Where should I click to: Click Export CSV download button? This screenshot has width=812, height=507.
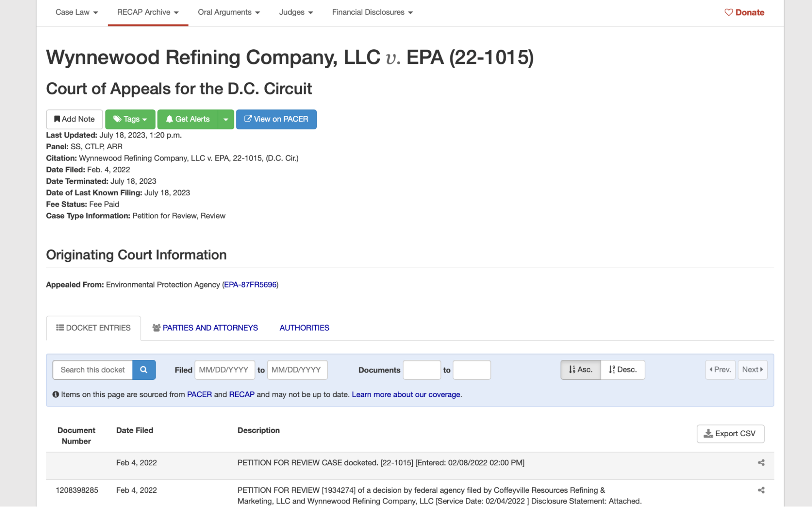(x=730, y=434)
